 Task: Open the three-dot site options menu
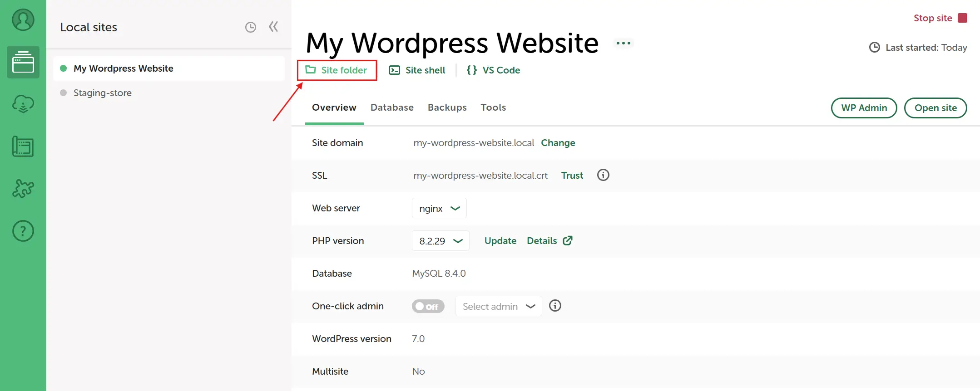tap(624, 43)
